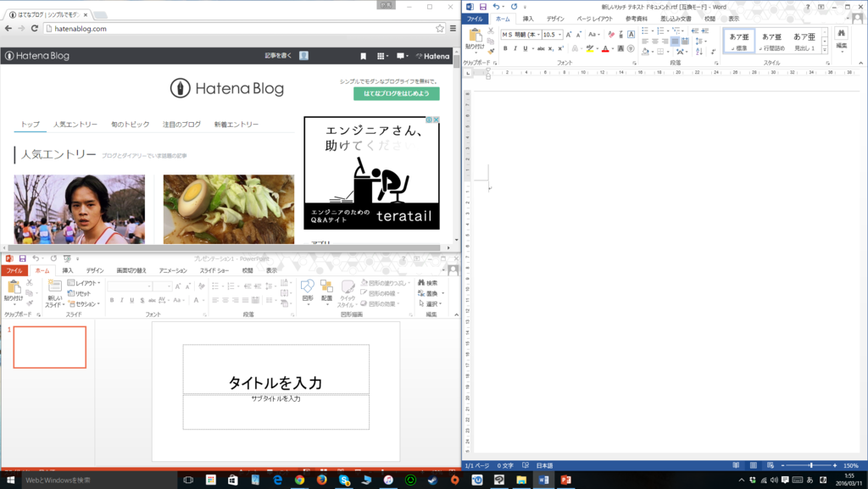Image resolution: width=868 pixels, height=489 pixels.
Task: Click the bullet list icon in Word
Action: pos(645,31)
